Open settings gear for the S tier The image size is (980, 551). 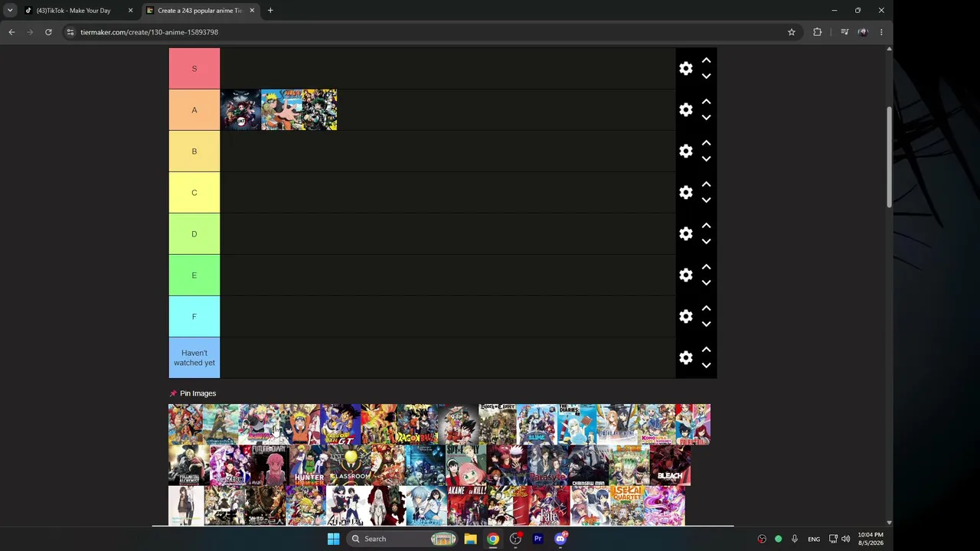point(686,69)
